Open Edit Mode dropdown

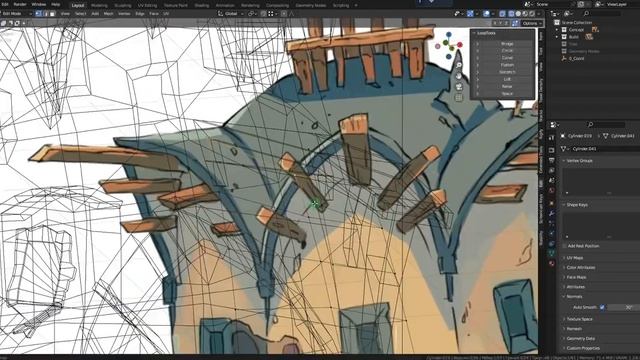coord(17,13)
